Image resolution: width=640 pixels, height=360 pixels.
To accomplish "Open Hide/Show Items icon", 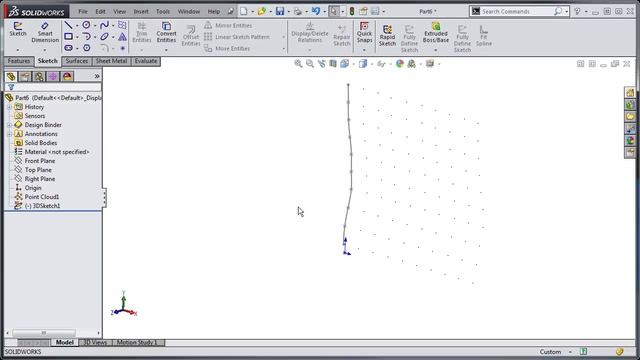I will coord(381,64).
